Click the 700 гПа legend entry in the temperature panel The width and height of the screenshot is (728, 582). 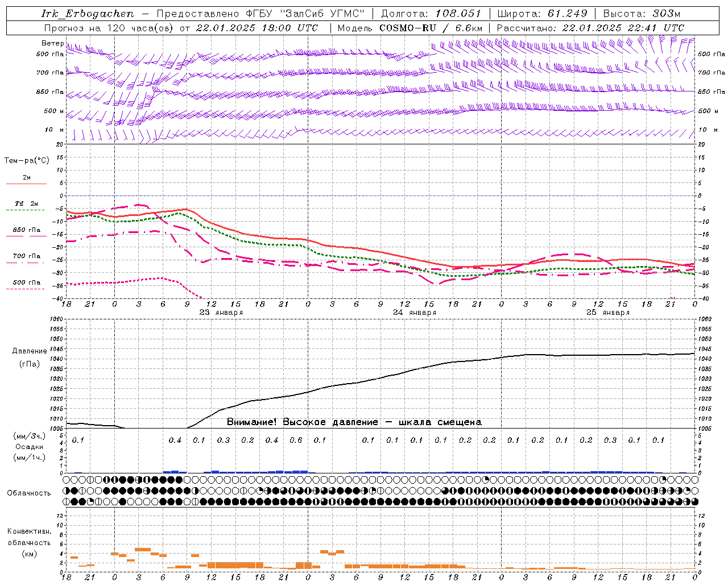[x=27, y=256]
